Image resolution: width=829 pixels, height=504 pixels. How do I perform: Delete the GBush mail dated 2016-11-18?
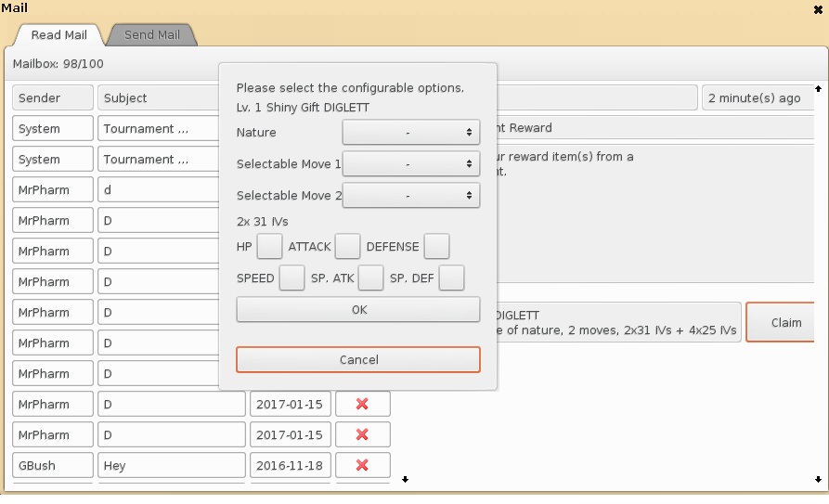[362, 465]
